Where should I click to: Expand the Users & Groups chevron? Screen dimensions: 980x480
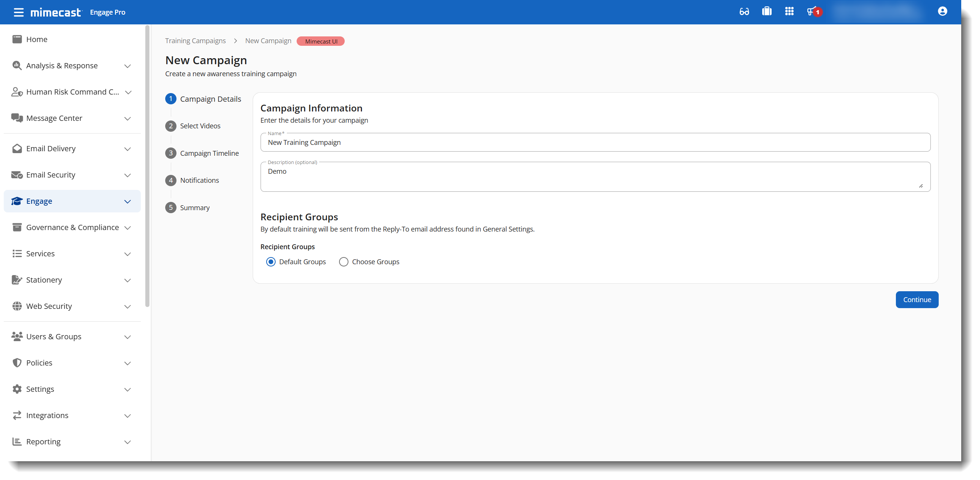tap(127, 337)
